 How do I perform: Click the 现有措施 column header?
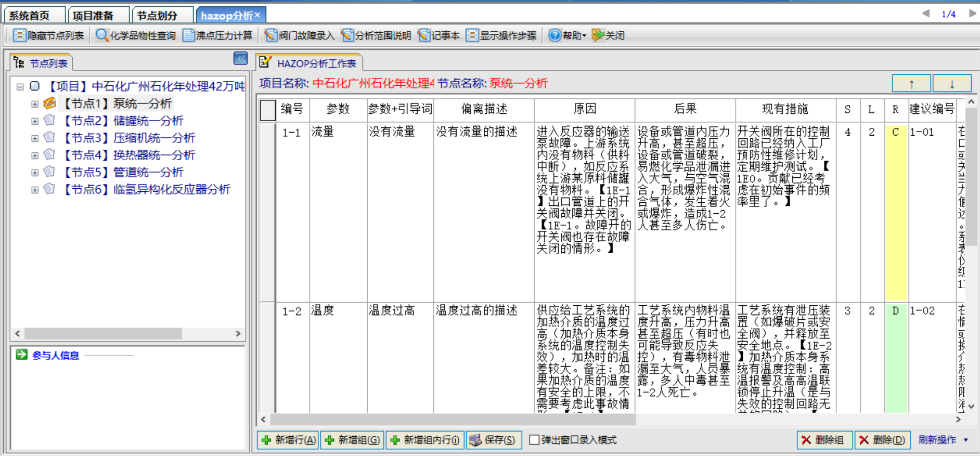tap(785, 109)
